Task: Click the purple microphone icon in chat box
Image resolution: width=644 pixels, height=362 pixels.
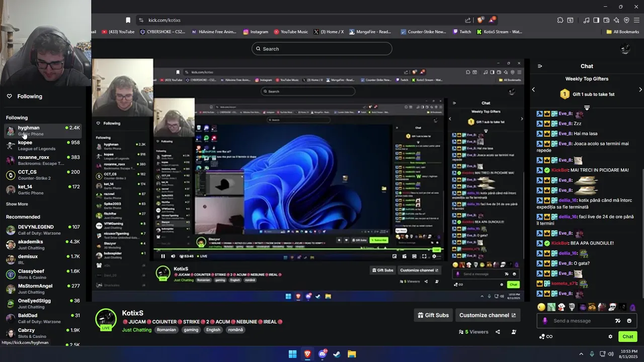Action: 545,321
